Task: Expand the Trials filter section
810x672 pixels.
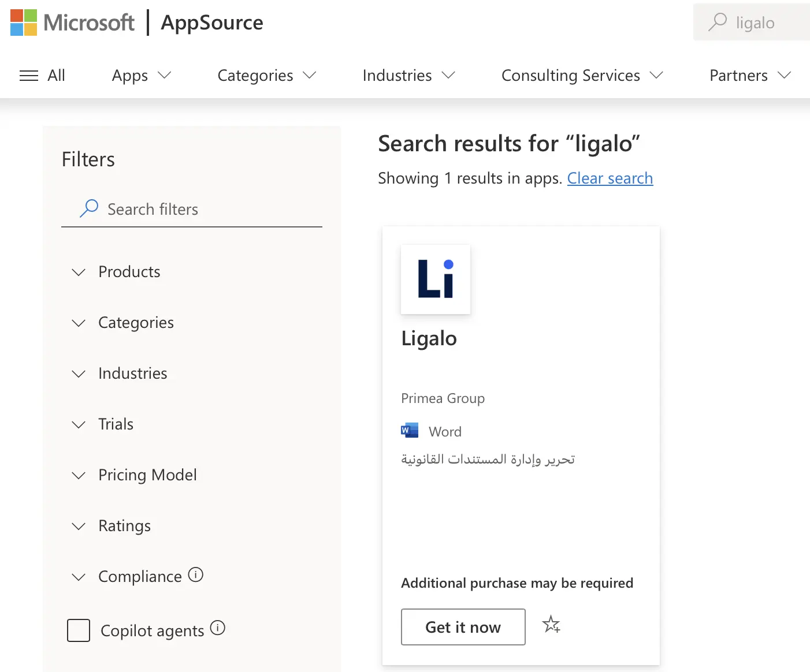Action: pos(116,424)
